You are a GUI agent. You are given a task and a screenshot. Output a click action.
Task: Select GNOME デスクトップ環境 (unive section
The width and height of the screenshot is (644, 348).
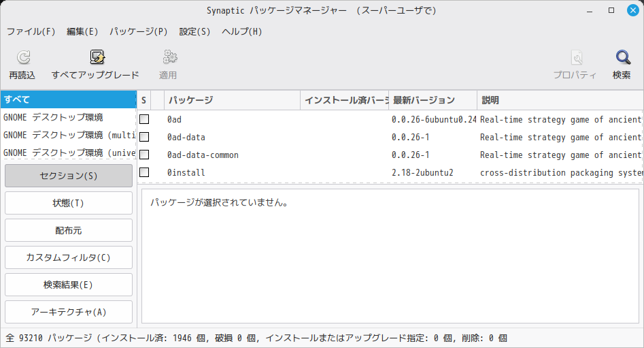pos(68,153)
